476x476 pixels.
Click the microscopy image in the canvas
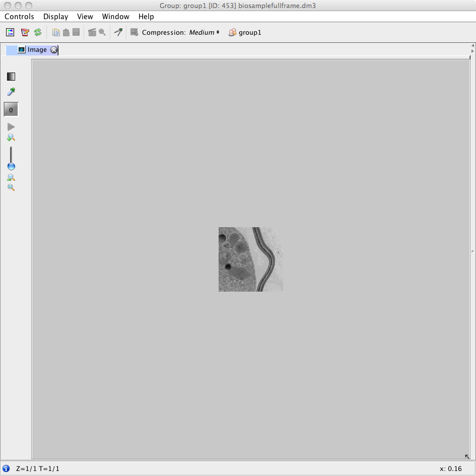click(251, 259)
